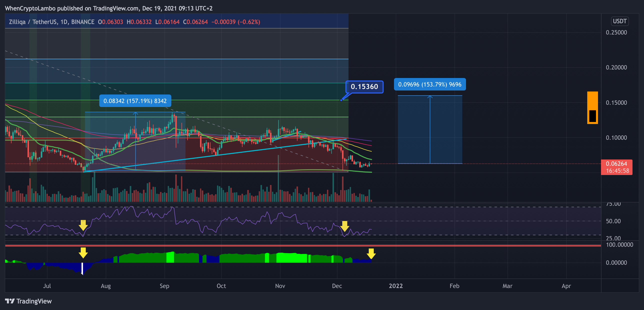Click the 0.10000 price axis label

616,137
